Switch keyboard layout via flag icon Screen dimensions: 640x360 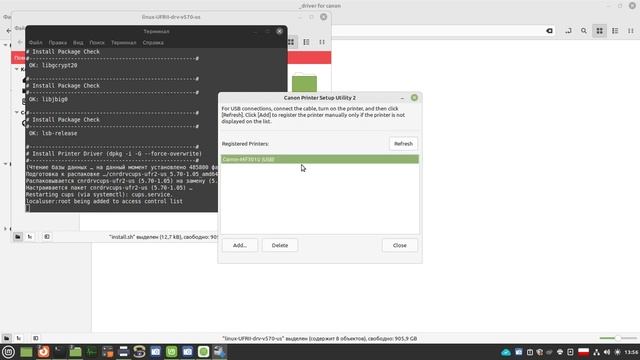(x=583, y=352)
